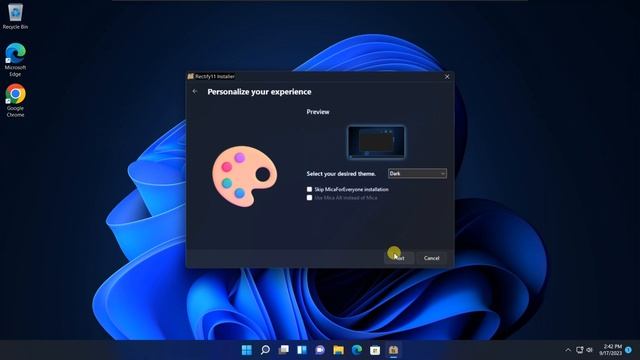640x360 pixels.
Task: Select the Google Chrome desktop shortcut
Action: 16,100
